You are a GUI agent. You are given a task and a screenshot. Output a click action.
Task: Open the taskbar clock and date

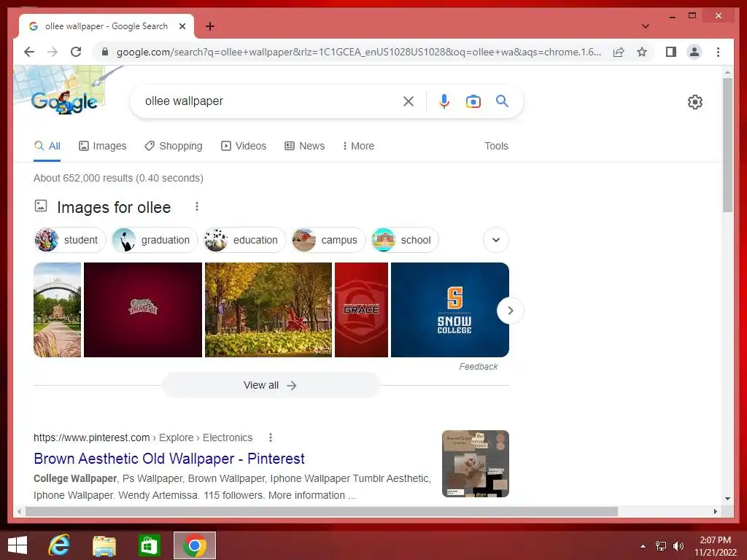click(715, 546)
